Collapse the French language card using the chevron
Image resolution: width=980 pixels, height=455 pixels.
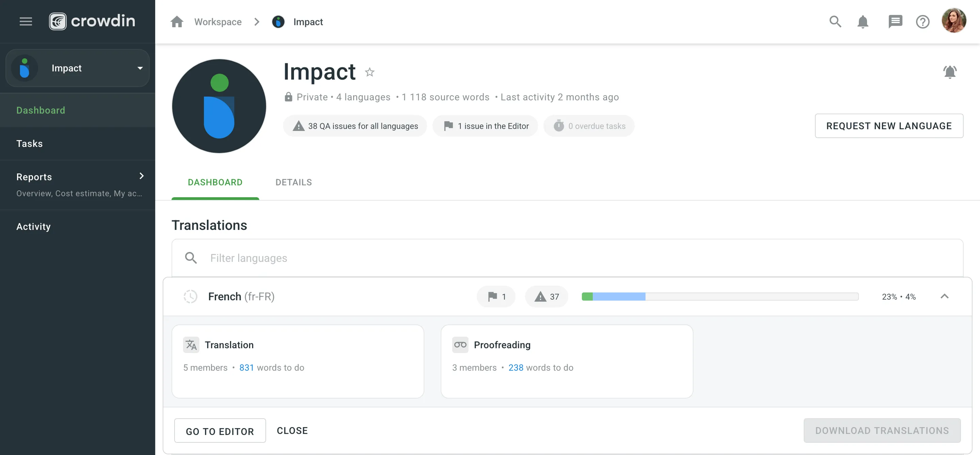945,297
